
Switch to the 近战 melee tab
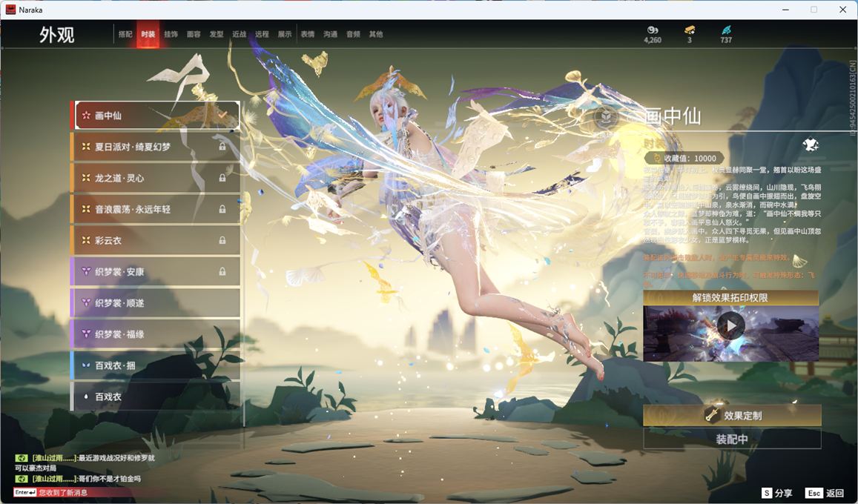239,34
